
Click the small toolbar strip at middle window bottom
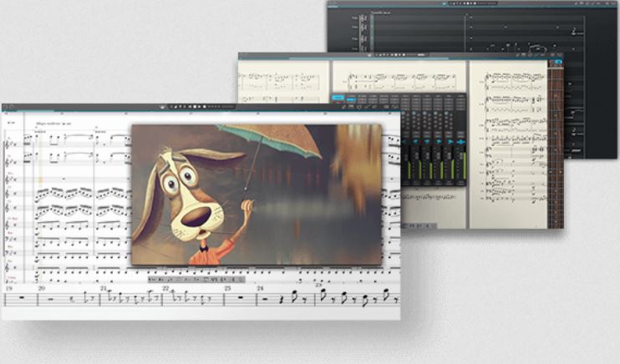(x=419, y=225)
